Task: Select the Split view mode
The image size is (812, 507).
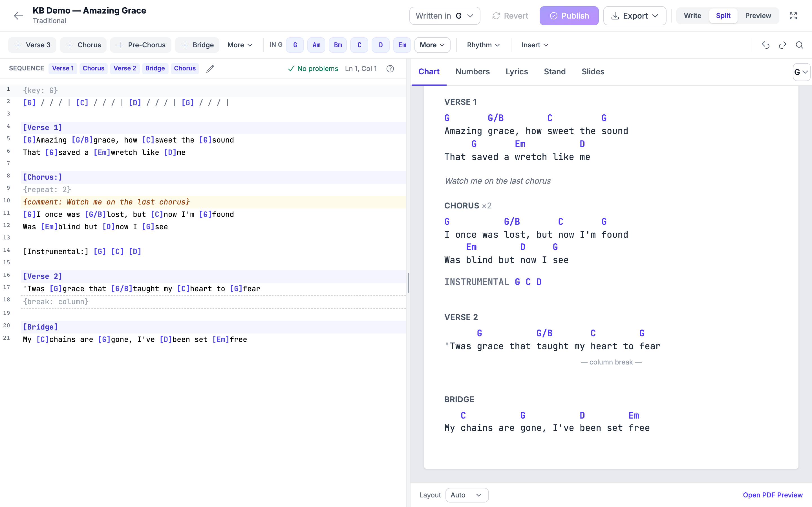Action: point(723,16)
